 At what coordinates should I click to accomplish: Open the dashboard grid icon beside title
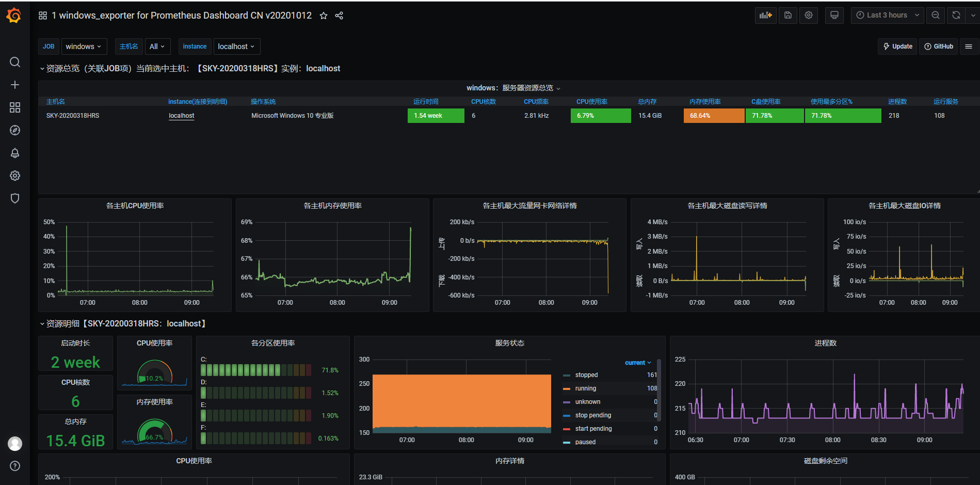click(43, 15)
